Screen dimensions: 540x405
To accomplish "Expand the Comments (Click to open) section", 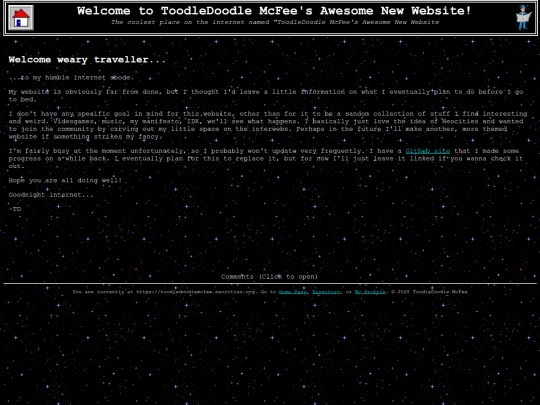I will click(269, 277).
